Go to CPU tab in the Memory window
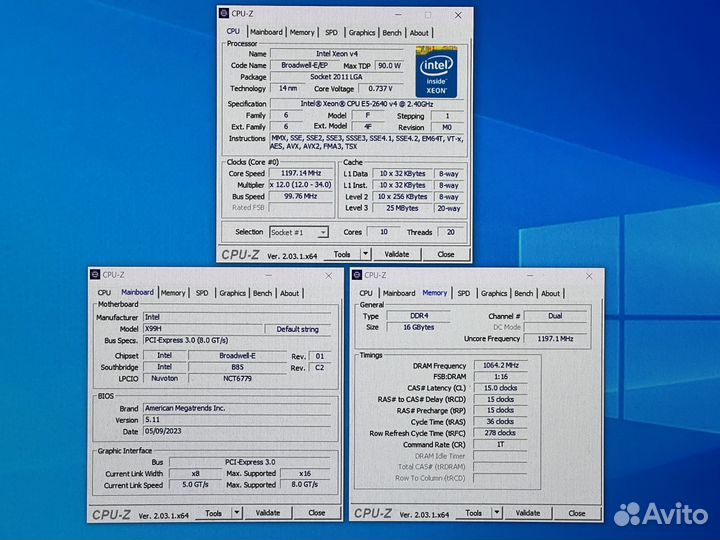Image resolution: width=720 pixels, height=540 pixels. 366,293
